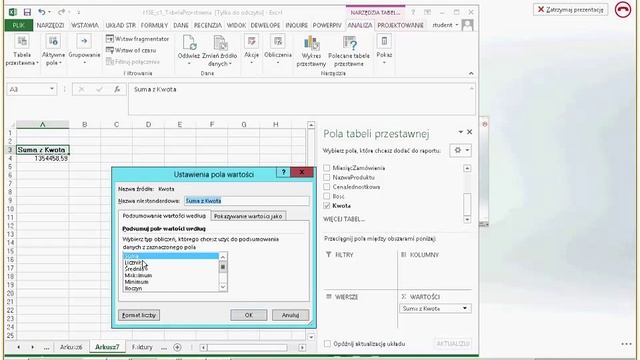
Task: Switch to the WSTAWIANIE ribbon tab
Action: coord(85,25)
